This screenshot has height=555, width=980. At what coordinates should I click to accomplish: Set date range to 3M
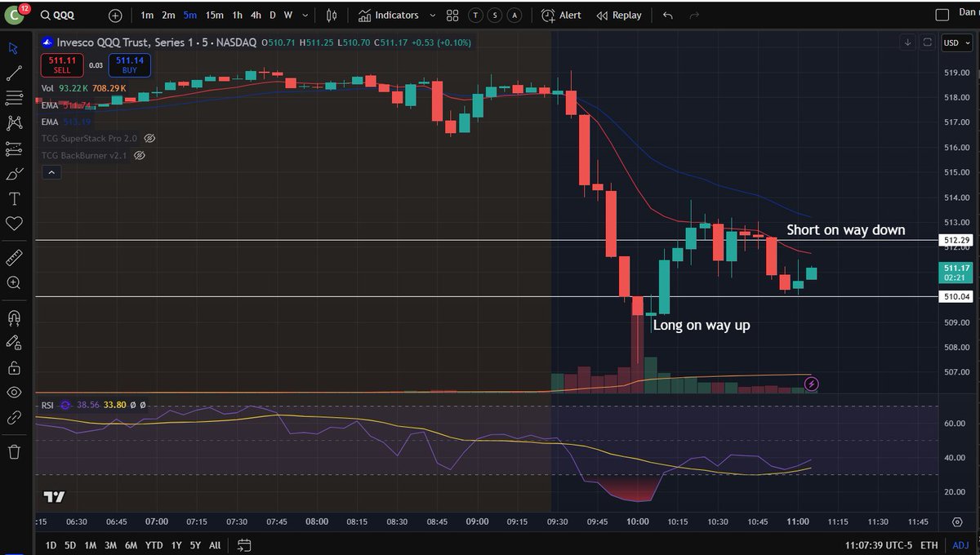(x=109, y=545)
